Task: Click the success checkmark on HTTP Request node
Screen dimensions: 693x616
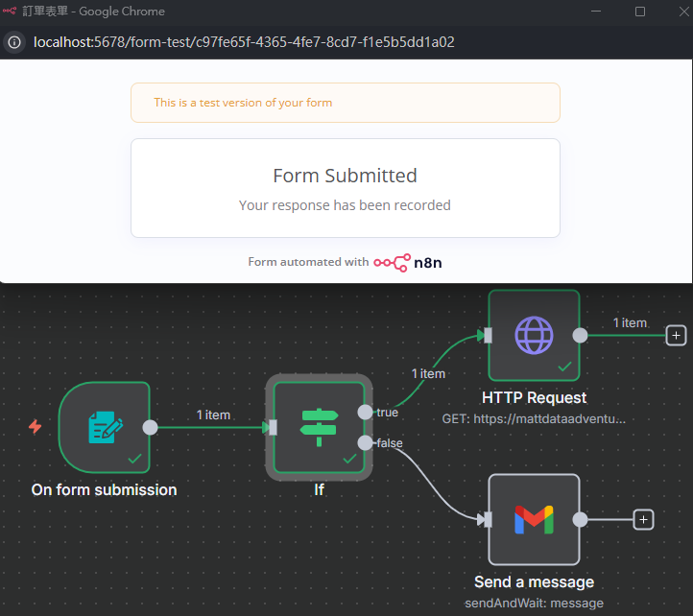Action: pos(564,367)
